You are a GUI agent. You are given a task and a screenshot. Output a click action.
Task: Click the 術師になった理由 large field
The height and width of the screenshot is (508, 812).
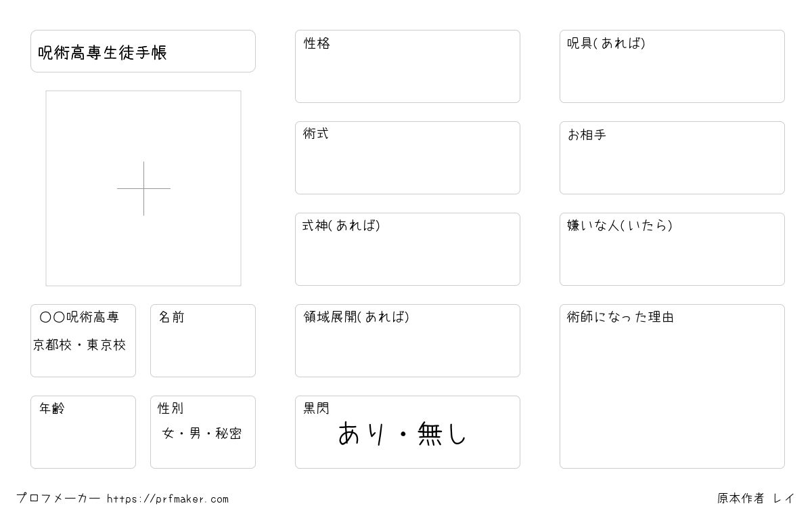point(672,386)
